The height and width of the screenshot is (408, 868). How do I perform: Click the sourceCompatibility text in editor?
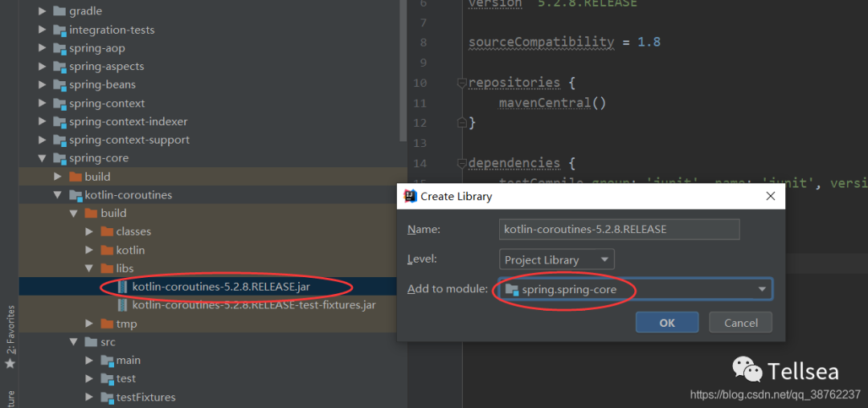point(542,42)
